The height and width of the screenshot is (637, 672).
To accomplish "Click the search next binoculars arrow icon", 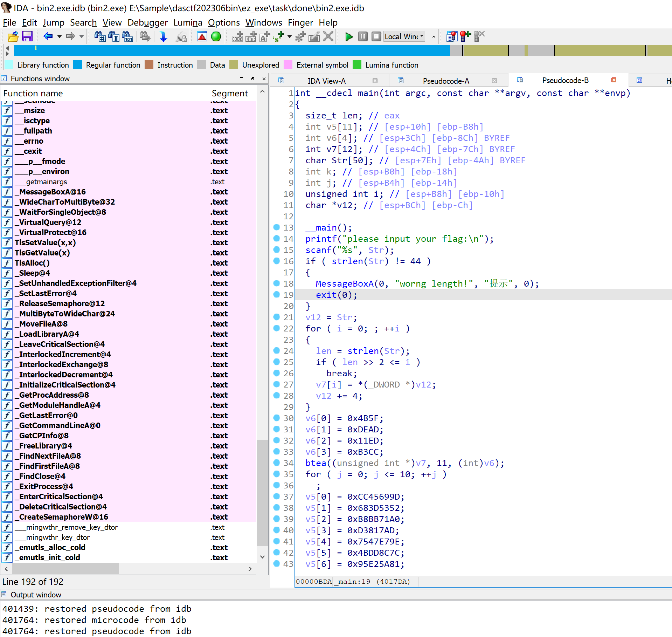I will 145,36.
